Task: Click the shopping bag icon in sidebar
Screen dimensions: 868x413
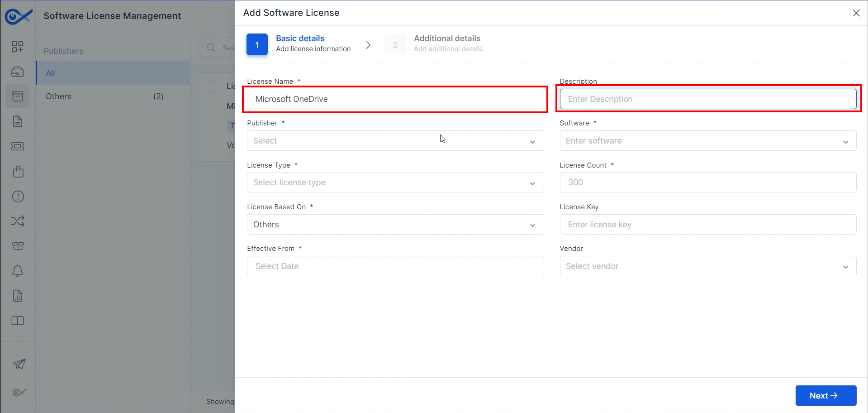Action: (18, 172)
